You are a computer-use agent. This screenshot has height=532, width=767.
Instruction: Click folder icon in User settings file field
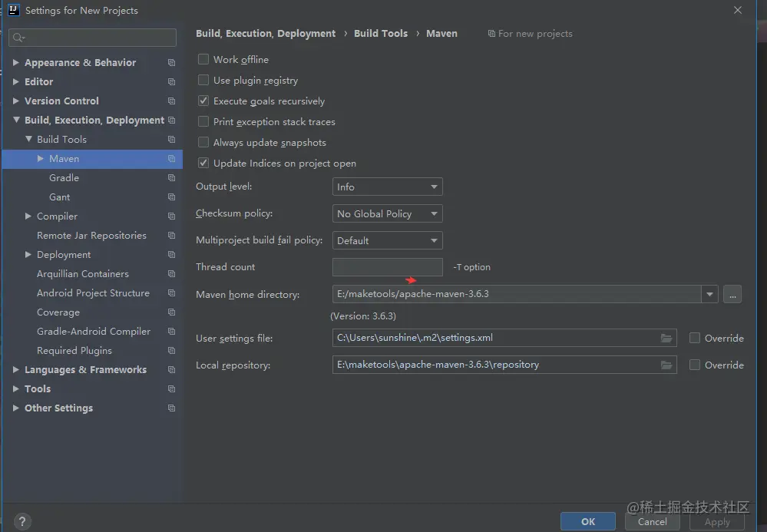(666, 338)
